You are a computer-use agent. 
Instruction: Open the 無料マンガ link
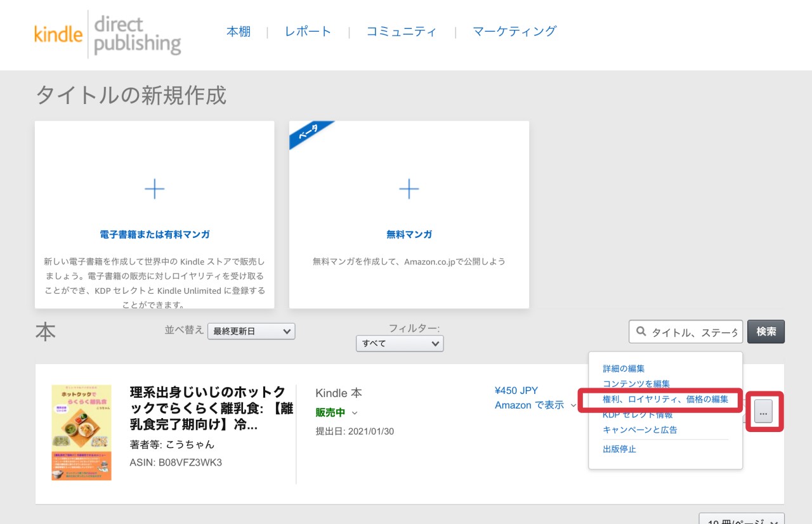(x=409, y=235)
